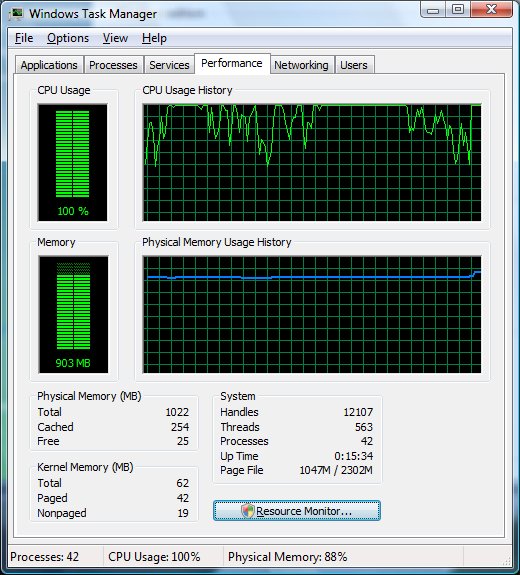
Task: Switch to the Users tab
Action: [x=354, y=65]
